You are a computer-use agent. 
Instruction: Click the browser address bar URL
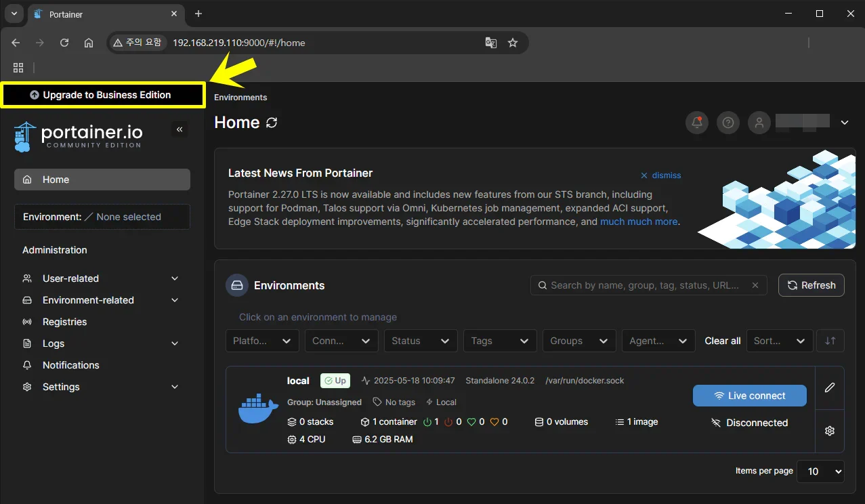[238, 43]
